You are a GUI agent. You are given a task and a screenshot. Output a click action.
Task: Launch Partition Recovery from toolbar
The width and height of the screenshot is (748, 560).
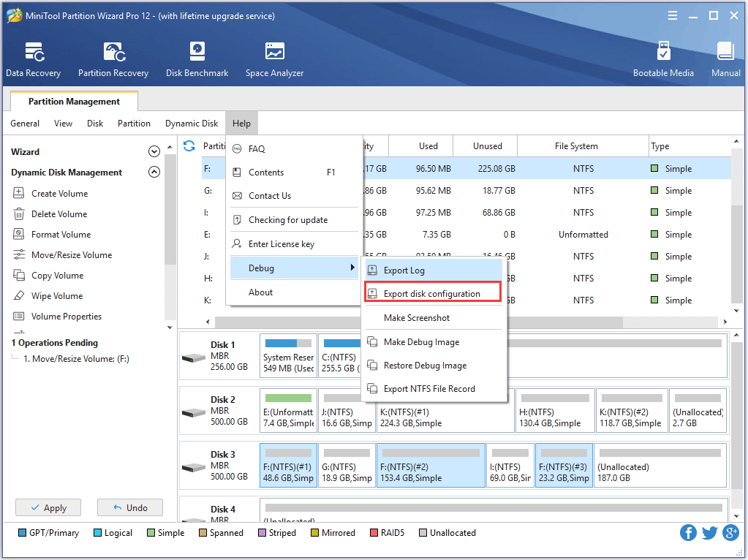point(113,59)
